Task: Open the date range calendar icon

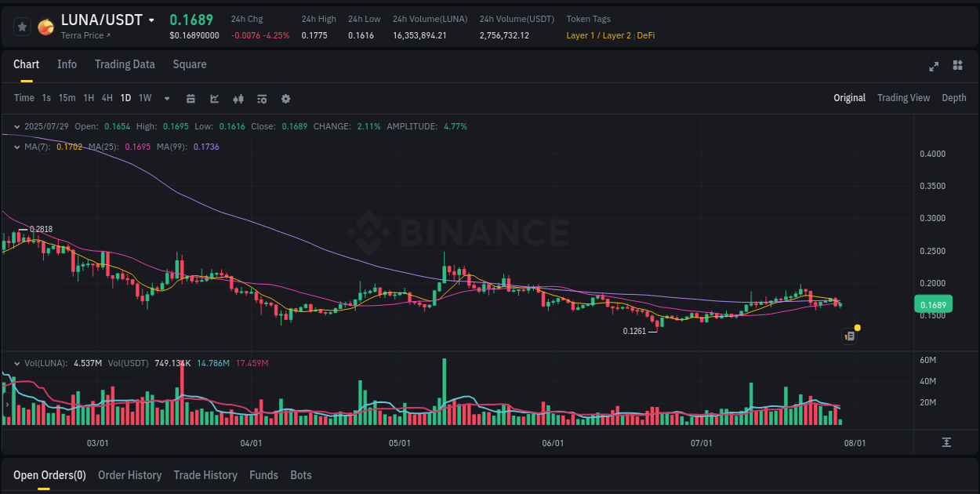Action: [x=191, y=98]
